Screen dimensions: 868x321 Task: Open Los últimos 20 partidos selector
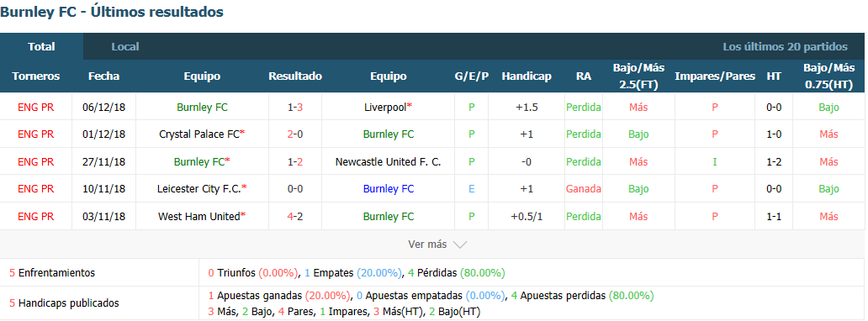tap(785, 46)
